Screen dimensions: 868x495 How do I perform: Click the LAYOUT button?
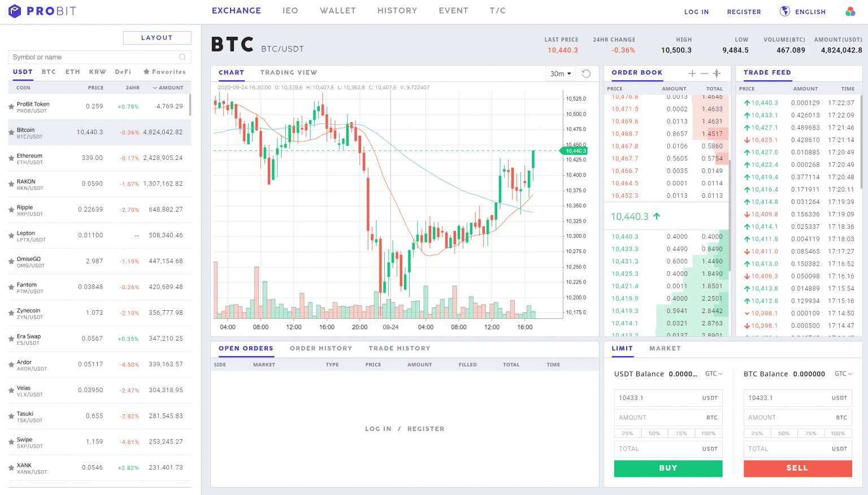pos(157,38)
